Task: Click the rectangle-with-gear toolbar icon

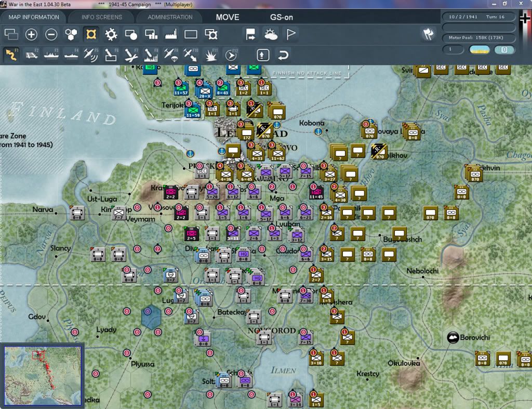Action: pyautogui.click(x=211, y=34)
